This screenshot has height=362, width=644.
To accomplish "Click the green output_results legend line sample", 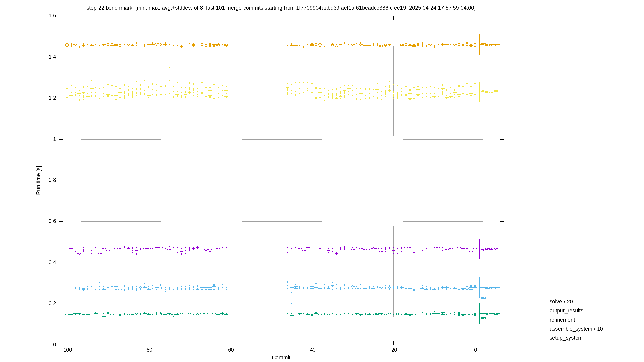I will pyautogui.click(x=630, y=311).
